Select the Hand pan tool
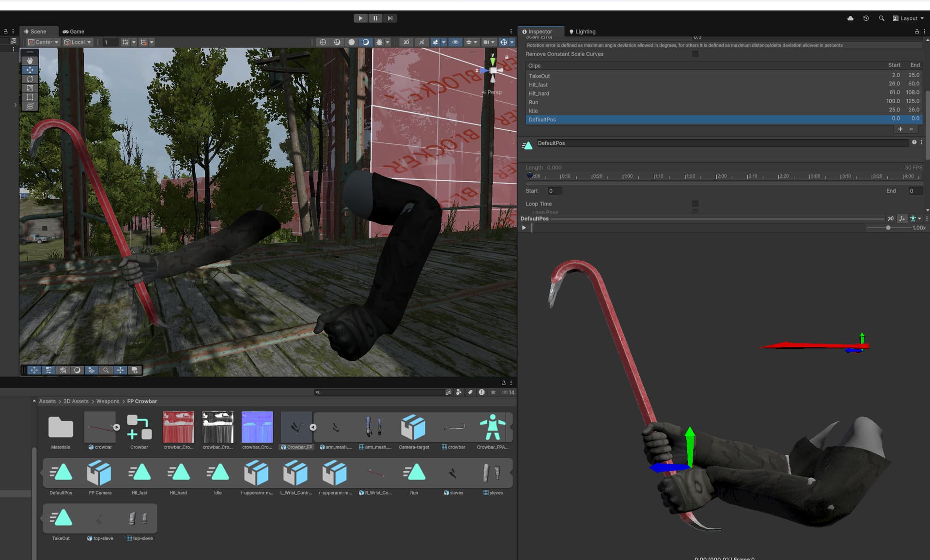The width and height of the screenshot is (930, 560). coord(30,60)
